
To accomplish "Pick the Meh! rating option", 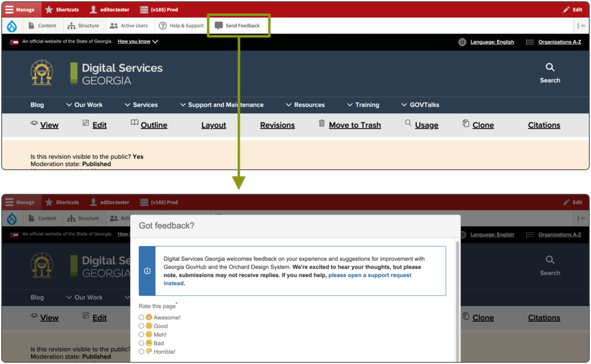I will point(141,334).
